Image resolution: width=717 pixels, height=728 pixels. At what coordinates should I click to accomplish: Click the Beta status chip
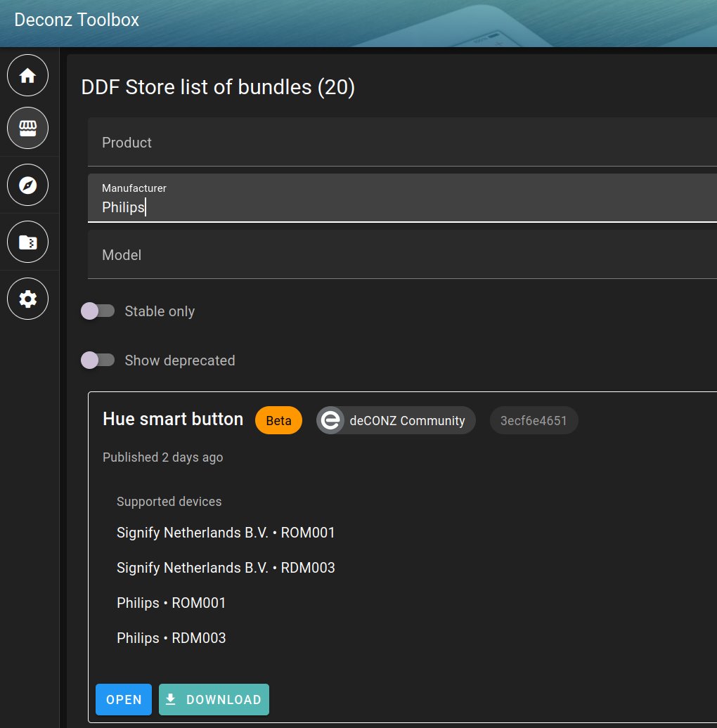(x=278, y=421)
